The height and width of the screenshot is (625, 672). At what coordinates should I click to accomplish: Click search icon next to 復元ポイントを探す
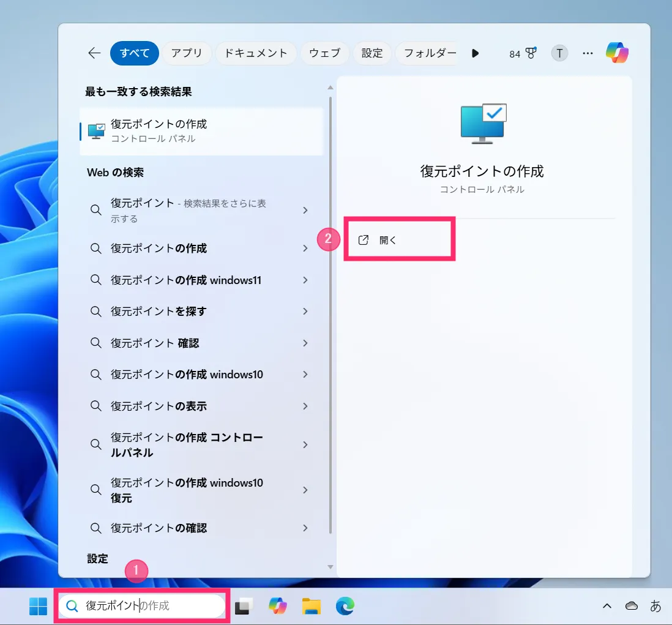pos(96,311)
